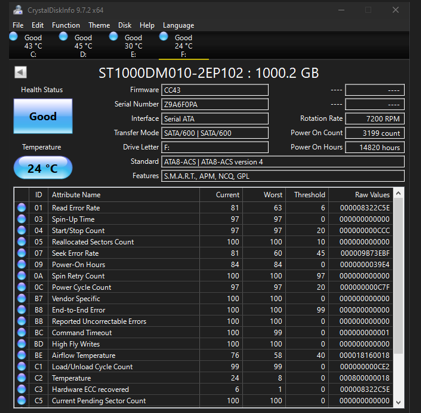This screenshot has width=421, height=413.
Task: Click the scrollbar down arrow
Action: point(398,402)
